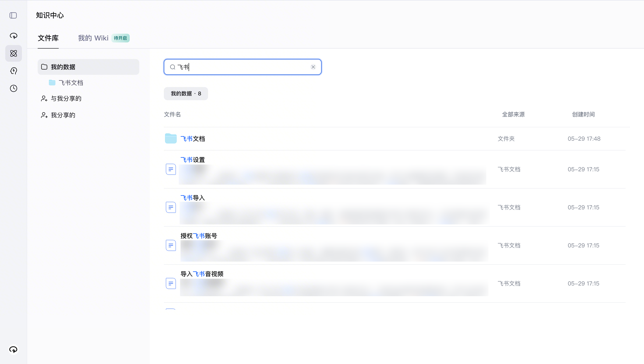The width and height of the screenshot is (644, 364).
Task: Open the 全部来源 source filter
Action: (x=513, y=114)
